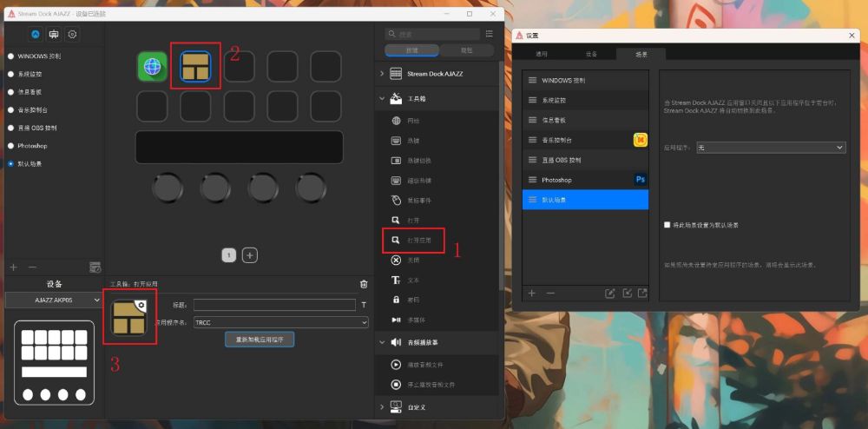Viewport: 868px width, 429px height.
Task: Select the 默认场景 scene radio button
Action: tap(10, 164)
